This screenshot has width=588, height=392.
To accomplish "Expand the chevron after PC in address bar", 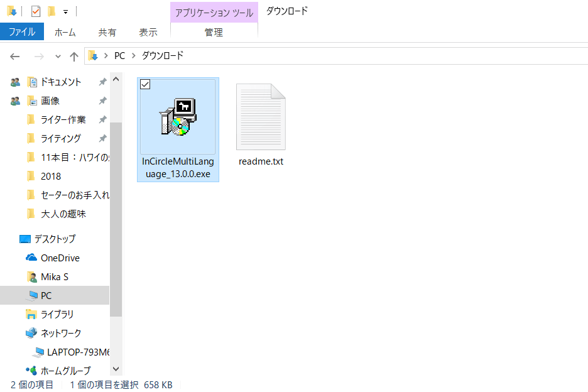I will [x=133, y=56].
